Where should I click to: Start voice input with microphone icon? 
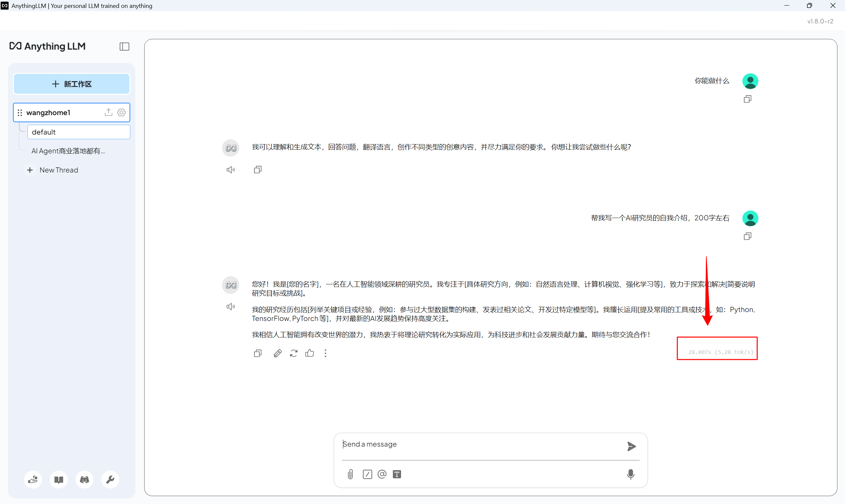[x=630, y=474]
